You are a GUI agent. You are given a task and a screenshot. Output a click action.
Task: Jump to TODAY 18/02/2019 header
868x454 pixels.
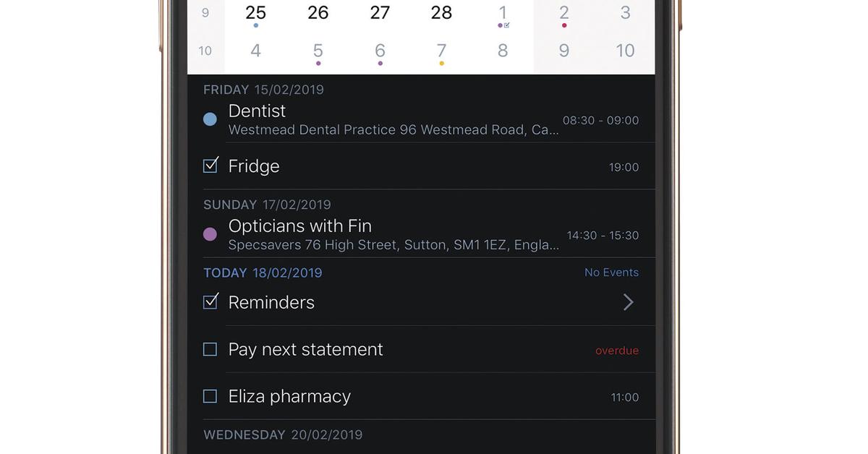pyautogui.click(x=263, y=273)
